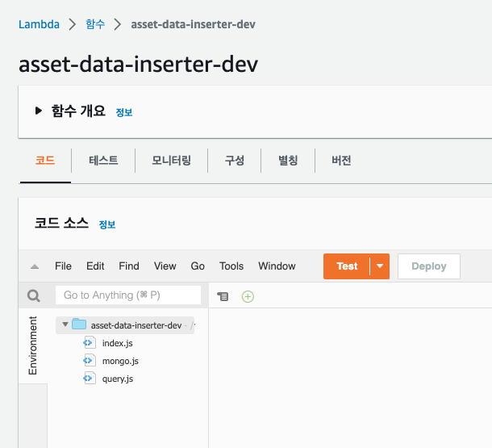Click the asset-data-inserter-dev folder icon
The width and height of the screenshot is (492, 448).
(x=79, y=324)
